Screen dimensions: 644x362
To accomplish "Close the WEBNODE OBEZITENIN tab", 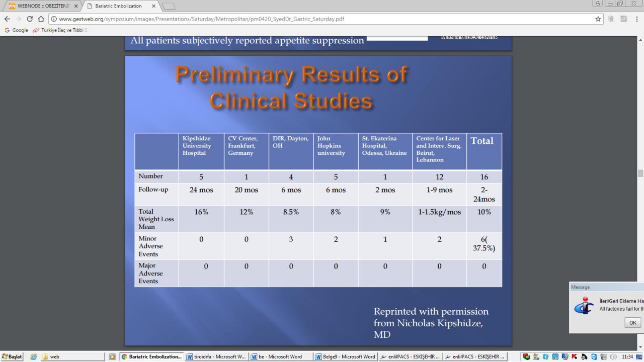I will point(76,6).
